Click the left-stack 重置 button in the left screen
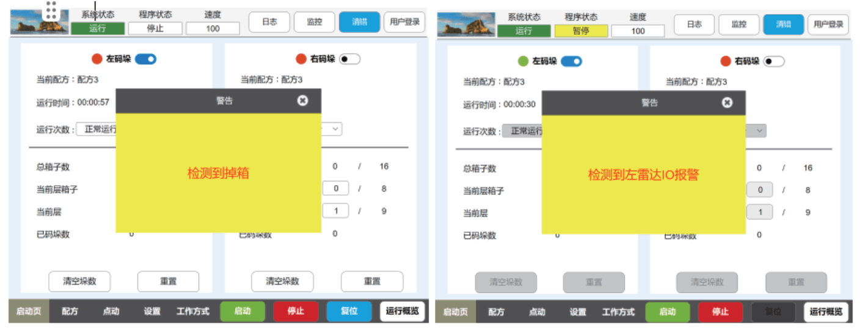This screenshot has height=330, width=868. [168, 282]
